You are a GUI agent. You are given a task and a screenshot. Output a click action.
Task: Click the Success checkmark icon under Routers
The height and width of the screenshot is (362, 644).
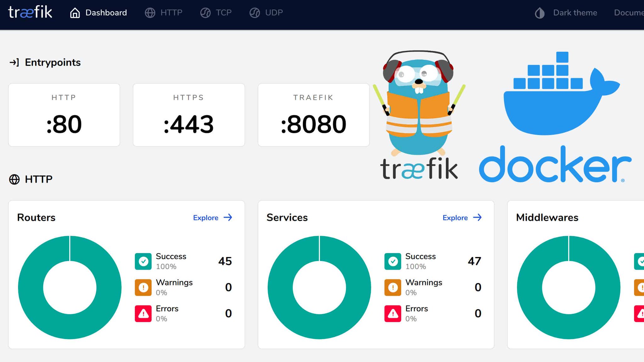pos(143,261)
